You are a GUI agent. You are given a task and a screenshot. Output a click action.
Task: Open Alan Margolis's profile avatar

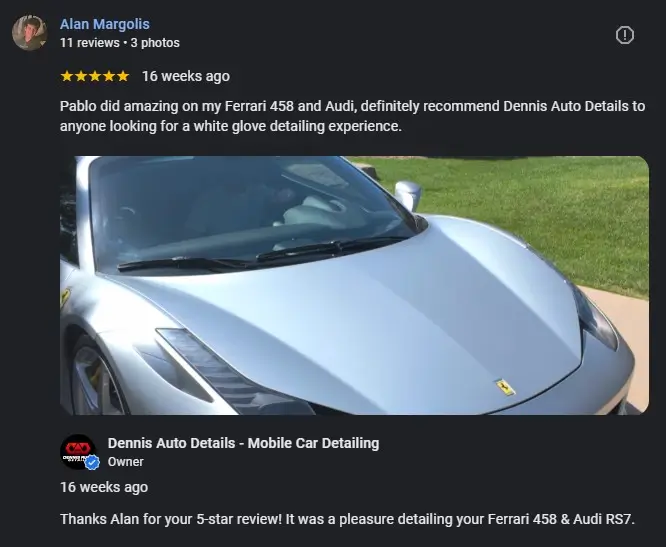pyautogui.click(x=29, y=33)
